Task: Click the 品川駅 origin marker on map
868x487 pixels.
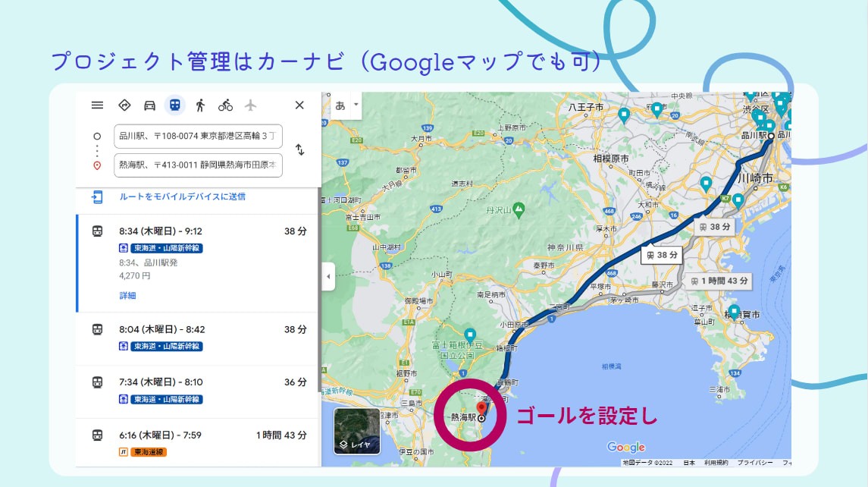Action: [x=770, y=136]
